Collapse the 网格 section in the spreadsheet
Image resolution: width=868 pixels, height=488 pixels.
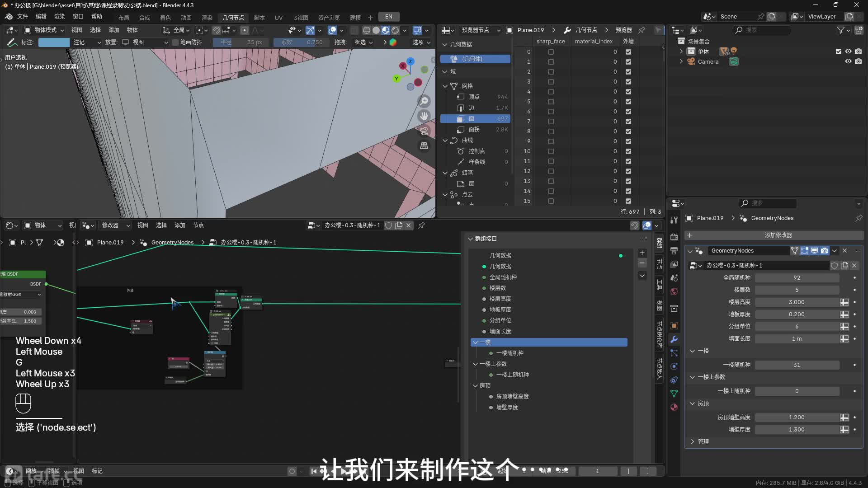445,86
